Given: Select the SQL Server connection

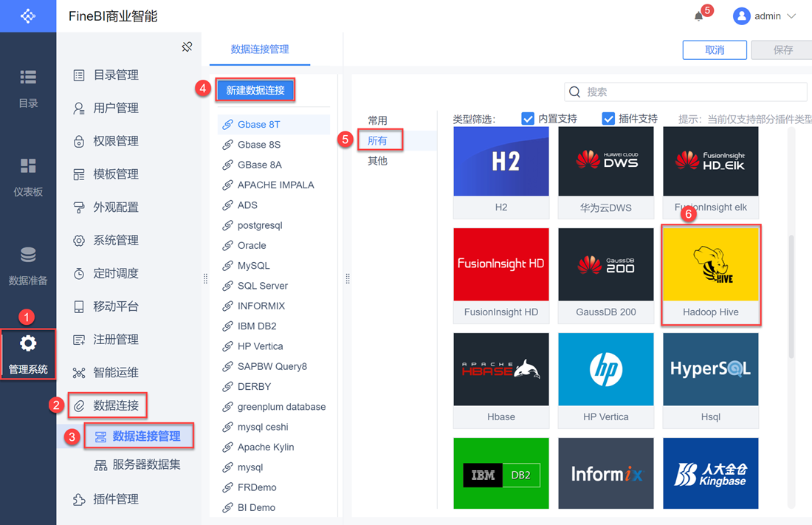Looking at the screenshot, I should [273, 286].
